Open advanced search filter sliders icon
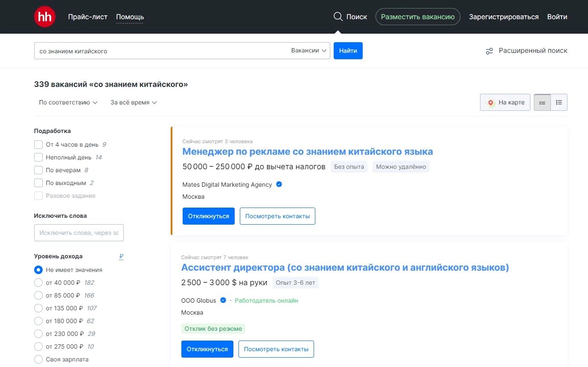The width and height of the screenshot is (588, 367). click(x=489, y=51)
